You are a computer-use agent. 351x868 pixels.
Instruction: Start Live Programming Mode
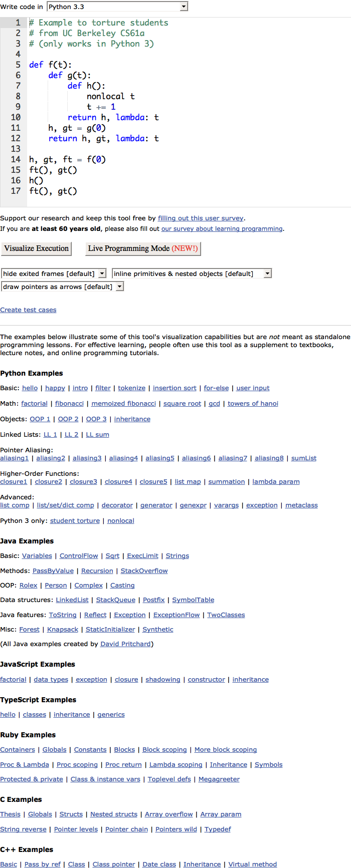pyautogui.click(x=143, y=248)
